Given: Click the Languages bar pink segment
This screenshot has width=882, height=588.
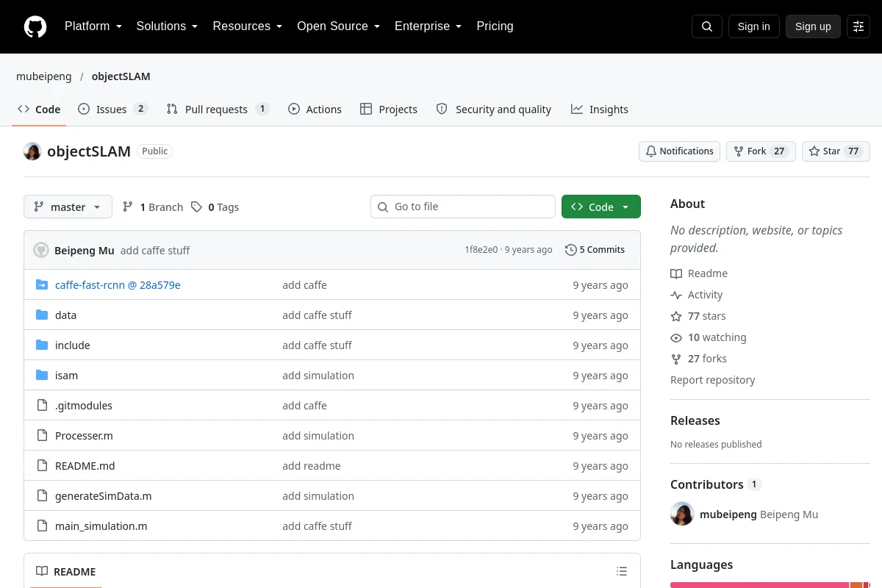Looking at the screenshot, I should tap(760, 585).
